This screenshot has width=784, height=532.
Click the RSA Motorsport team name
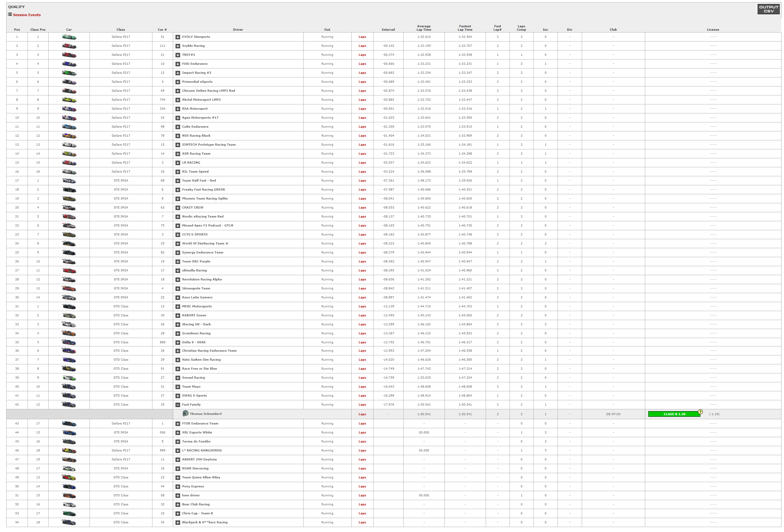(195, 109)
